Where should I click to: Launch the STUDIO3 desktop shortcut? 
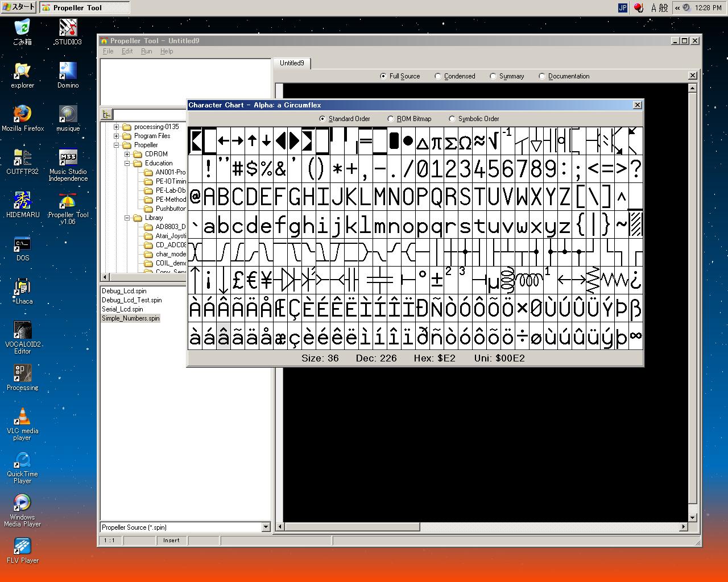click(68, 32)
